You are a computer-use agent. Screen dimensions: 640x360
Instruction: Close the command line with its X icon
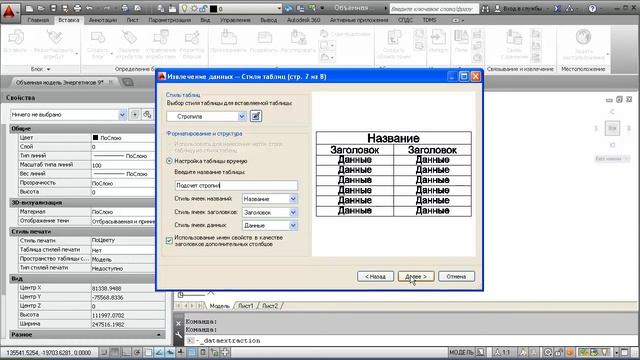tap(178, 323)
